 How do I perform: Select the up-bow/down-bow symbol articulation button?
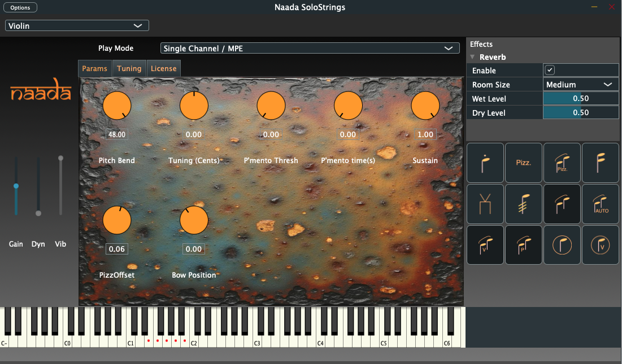[485, 204]
